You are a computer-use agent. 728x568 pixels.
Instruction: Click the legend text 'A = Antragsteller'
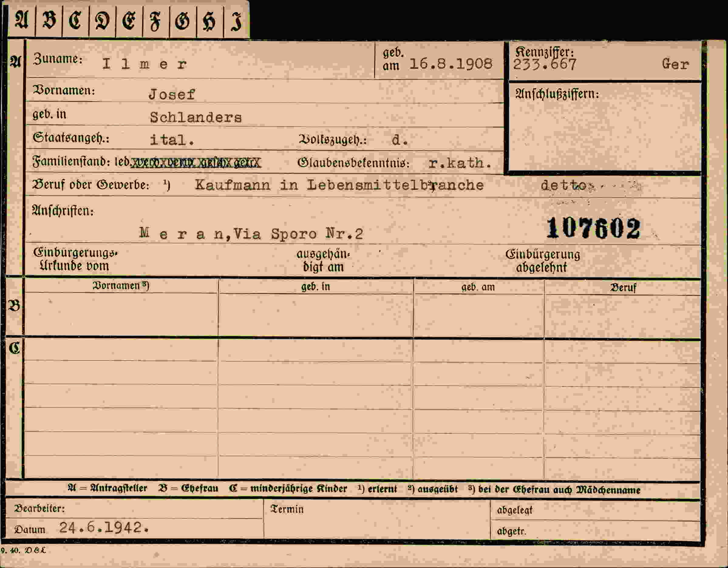coord(107,489)
